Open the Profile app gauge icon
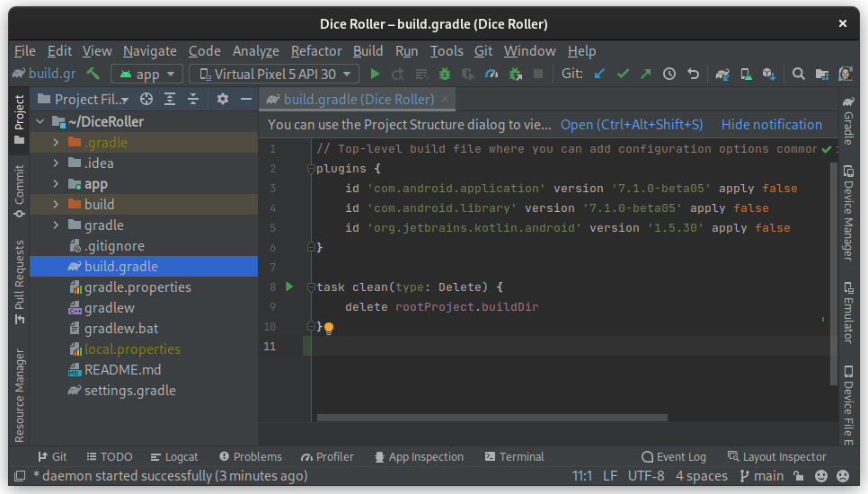 point(492,74)
